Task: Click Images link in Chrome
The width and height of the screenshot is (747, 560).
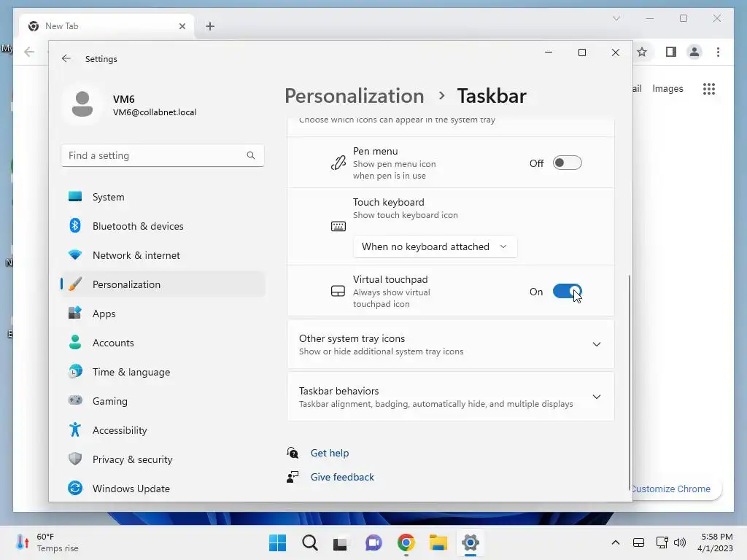Action: coord(667,88)
